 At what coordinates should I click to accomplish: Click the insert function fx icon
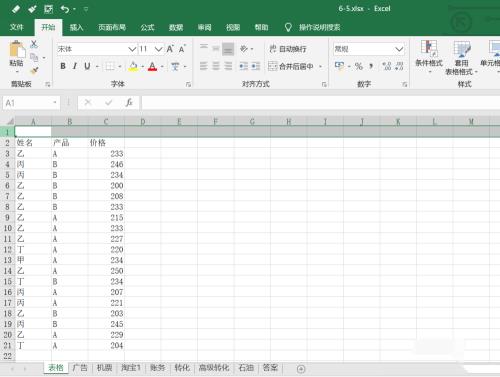point(129,103)
